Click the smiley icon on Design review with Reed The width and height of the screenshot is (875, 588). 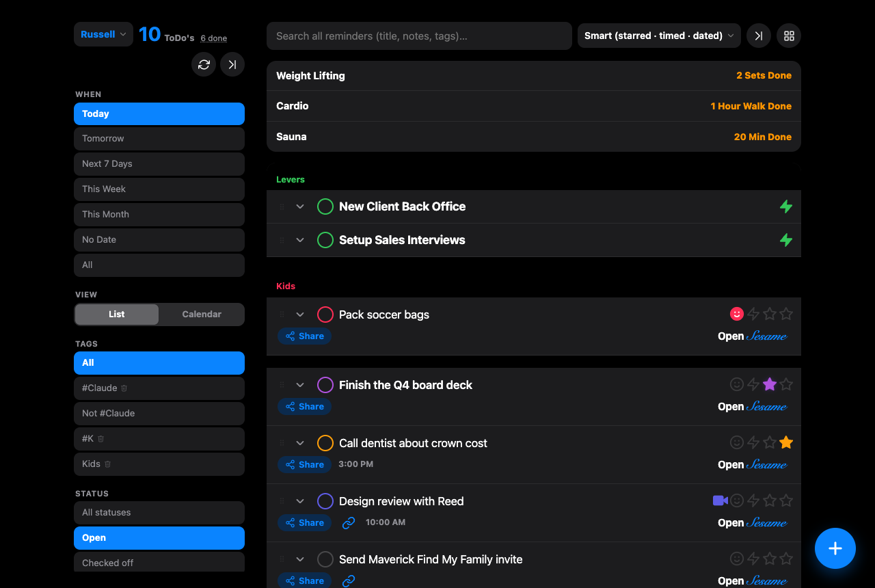click(x=737, y=500)
